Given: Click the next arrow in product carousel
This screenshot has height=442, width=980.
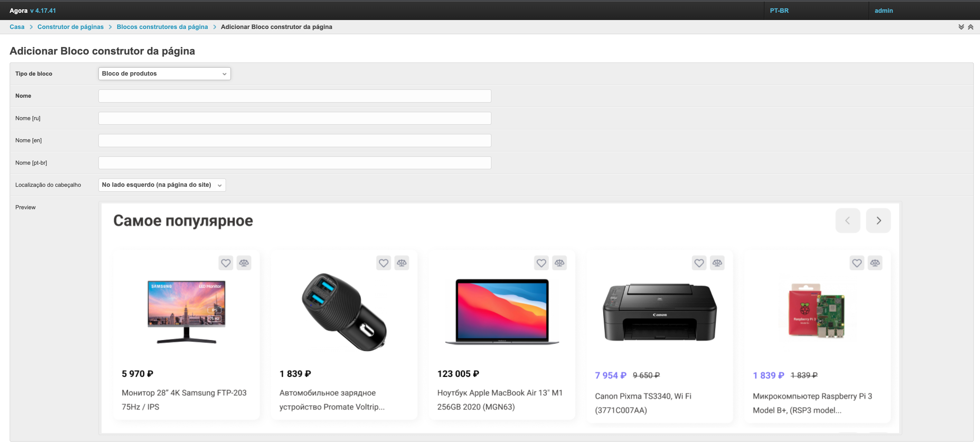Looking at the screenshot, I should click(878, 220).
